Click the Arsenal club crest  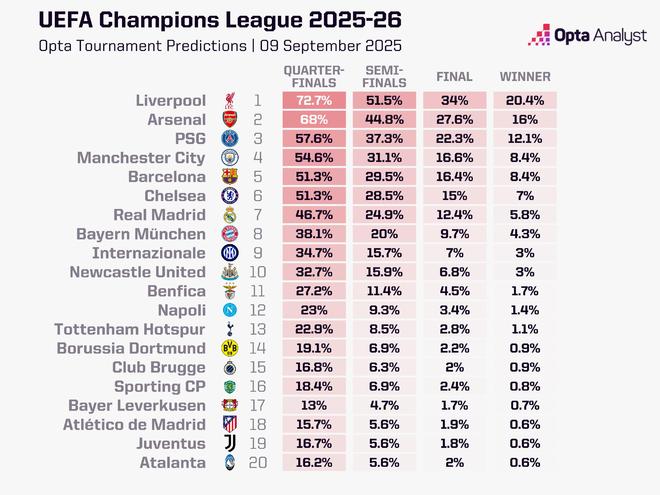tap(228, 120)
